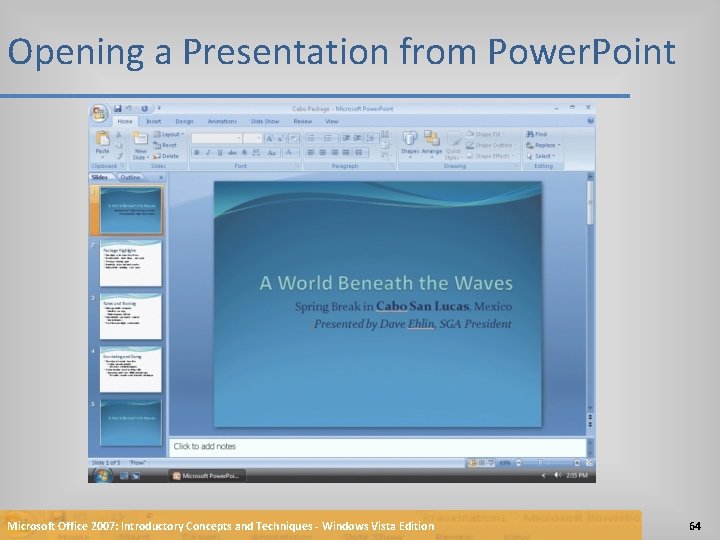Select slide 5 thumbnail
The image size is (720, 540).
pyautogui.click(x=131, y=422)
